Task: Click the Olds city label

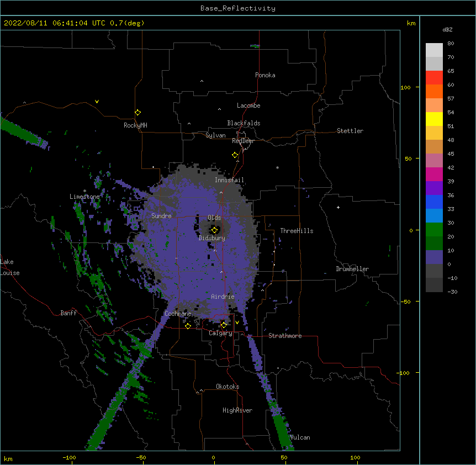Action: point(214,218)
